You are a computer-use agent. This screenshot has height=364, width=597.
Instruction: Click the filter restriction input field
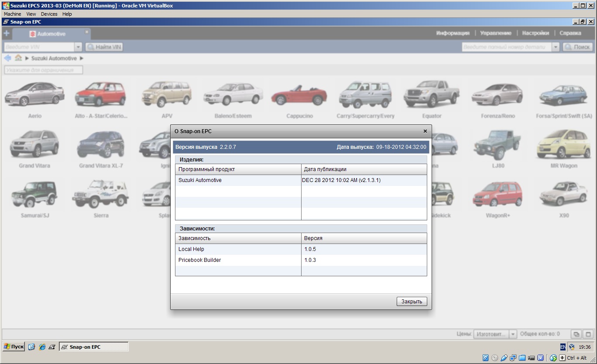[x=43, y=70]
